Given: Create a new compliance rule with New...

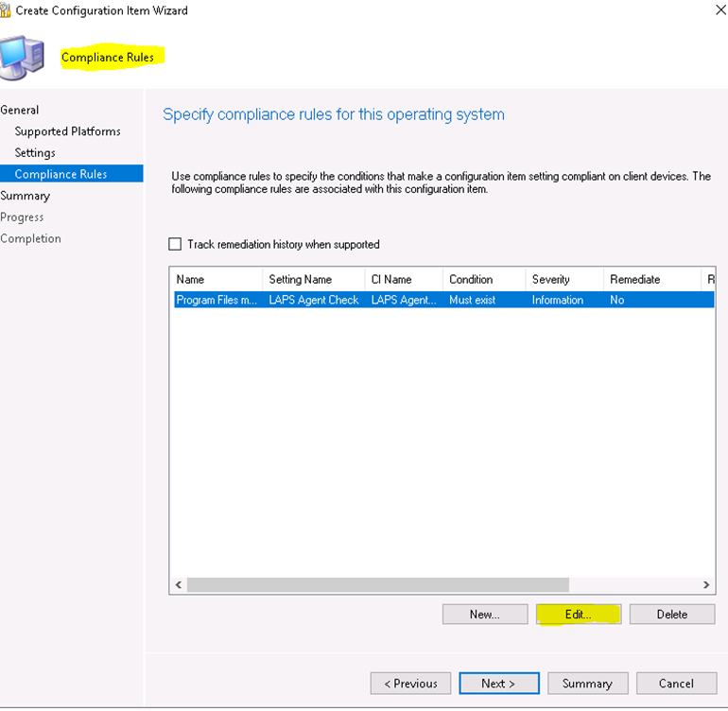Looking at the screenshot, I should 485,615.
